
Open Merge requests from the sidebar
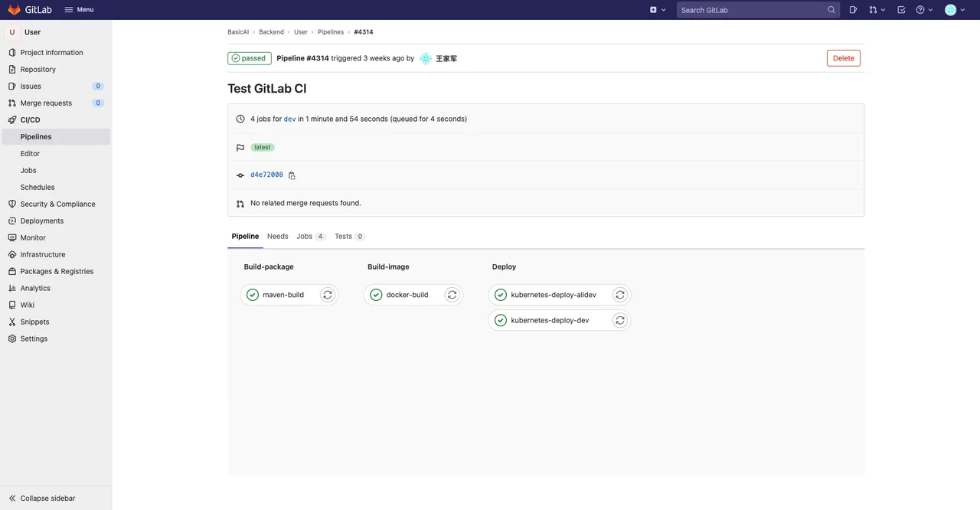coord(46,103)
